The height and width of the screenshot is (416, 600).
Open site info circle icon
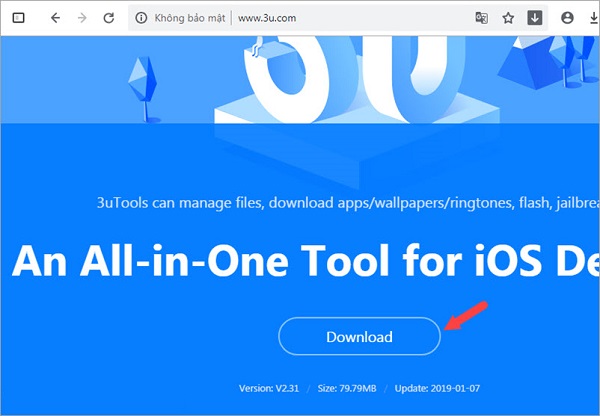[x=141, y=18]
